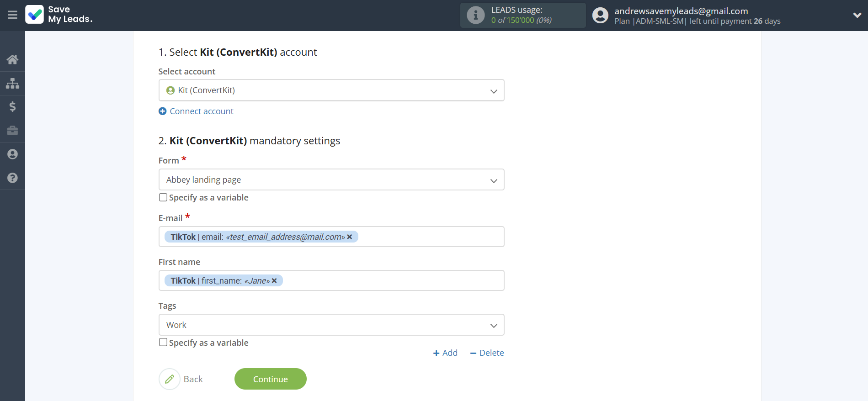868x401 pixels.
Task: Open the Select account dropdown
Action: 331,90
